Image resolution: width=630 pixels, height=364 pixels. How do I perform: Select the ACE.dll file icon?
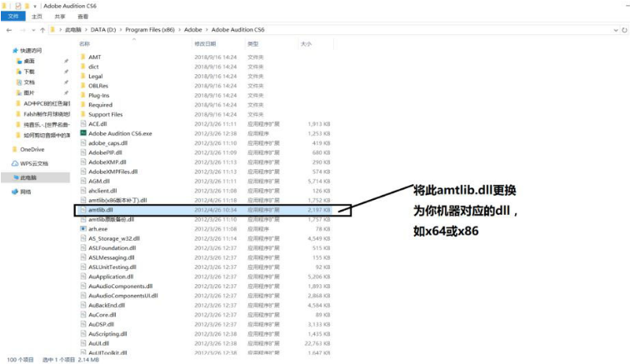[x=83, y=124]
